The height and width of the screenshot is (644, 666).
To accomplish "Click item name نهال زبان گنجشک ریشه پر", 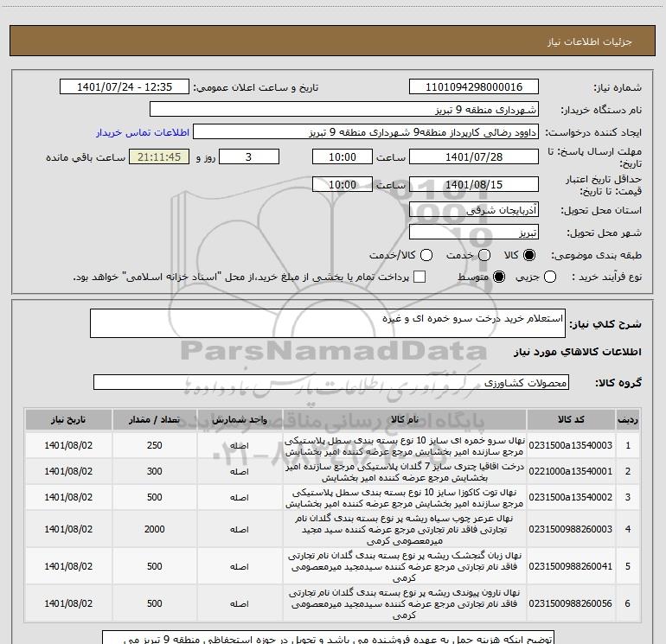I will pos(405,566).
